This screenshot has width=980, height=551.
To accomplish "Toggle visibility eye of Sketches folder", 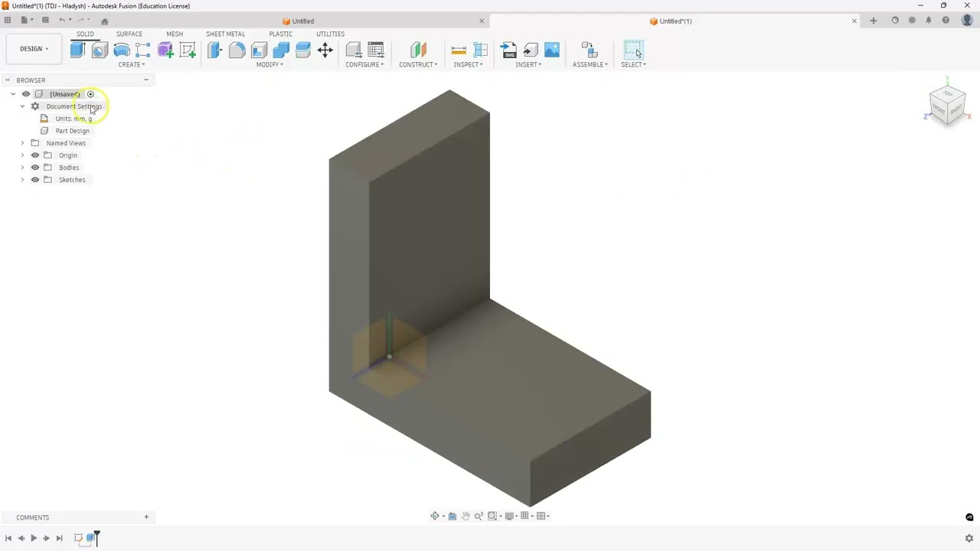I will click(35, 180).
